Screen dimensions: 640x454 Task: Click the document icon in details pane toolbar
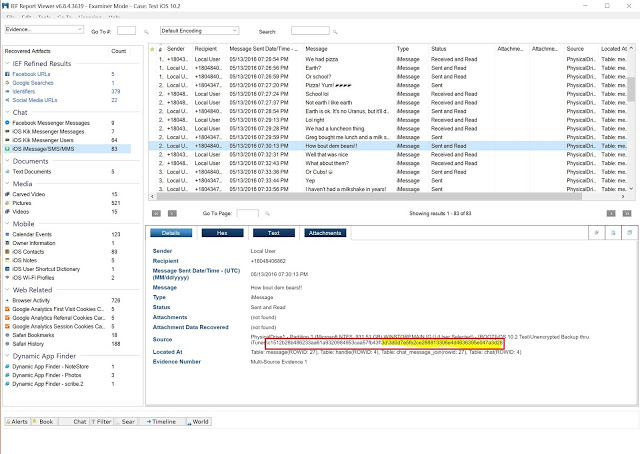pos(613,233)
